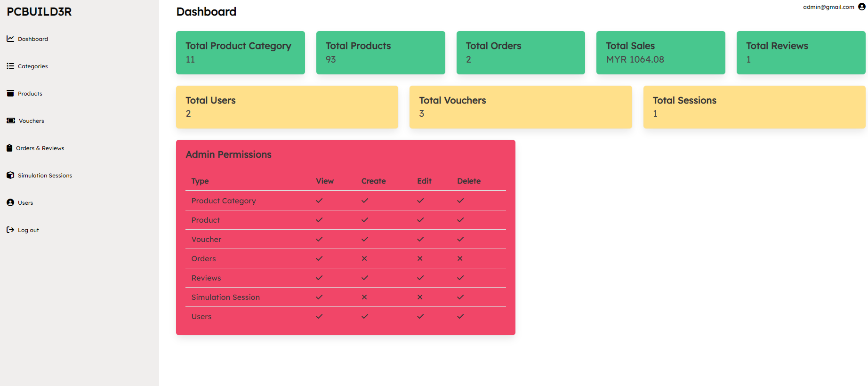Select the Total Sales green card

661,53
